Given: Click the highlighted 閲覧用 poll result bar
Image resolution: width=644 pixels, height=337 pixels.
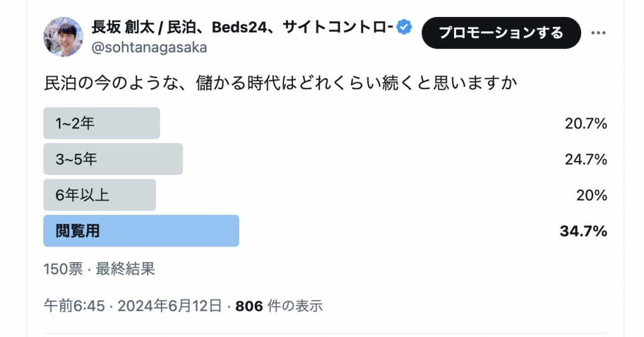Looking at the screenshot, I should tap(141, 231).
